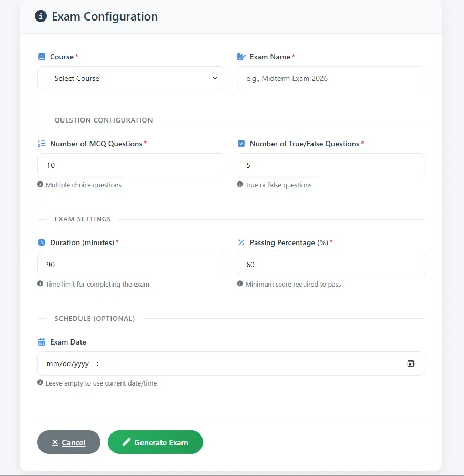Image resolution: width=464 pixels, height=476 pixels.
Task: Click the chevron arrow in Course field
Action: 215,78
